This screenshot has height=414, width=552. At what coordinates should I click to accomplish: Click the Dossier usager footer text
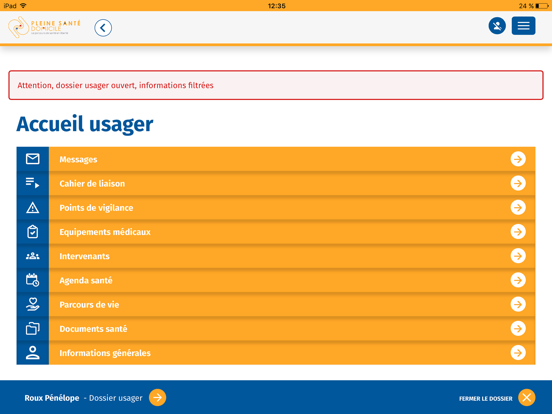116,398
